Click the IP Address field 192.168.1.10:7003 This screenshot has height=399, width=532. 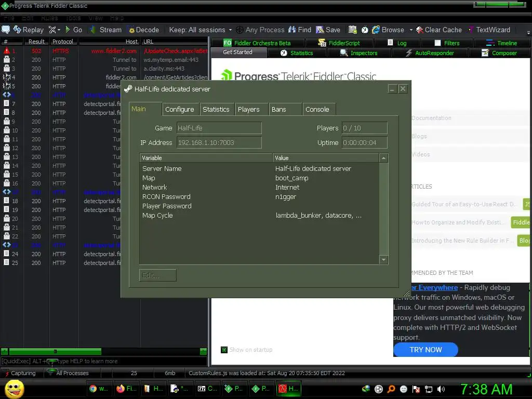tap(219, 143)
